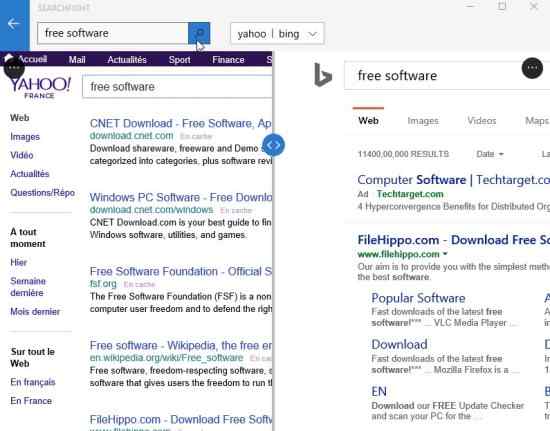Switch to the Bing Images tab

point(423,121)
